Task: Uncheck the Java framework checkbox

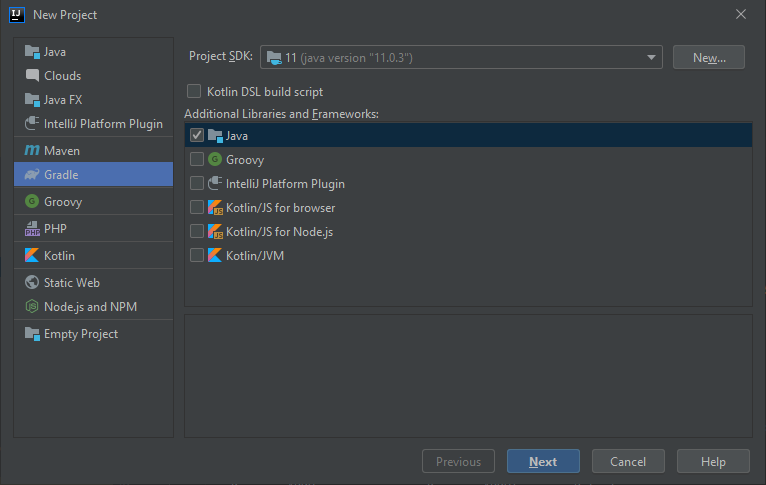Action: [x=197, y=135]
